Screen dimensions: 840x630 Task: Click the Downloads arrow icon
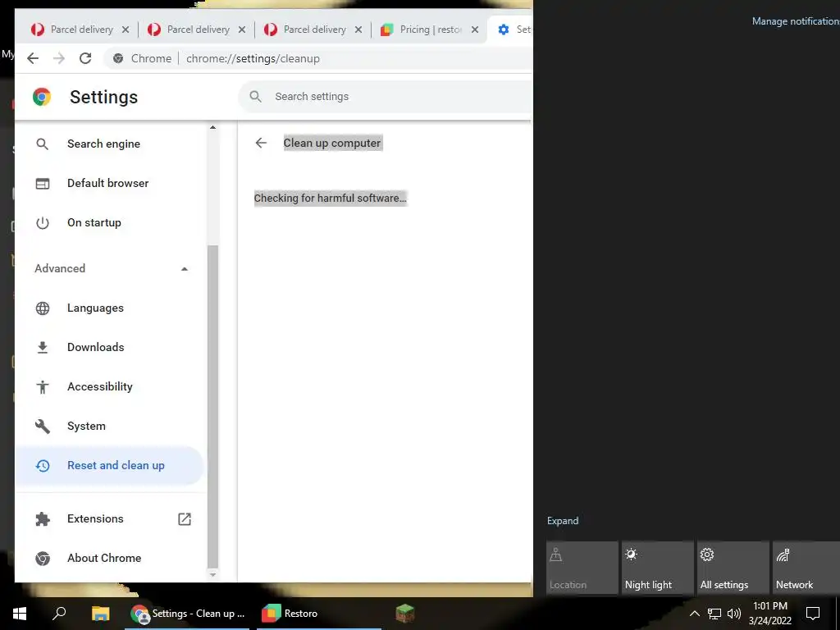[x=43, y=347]
